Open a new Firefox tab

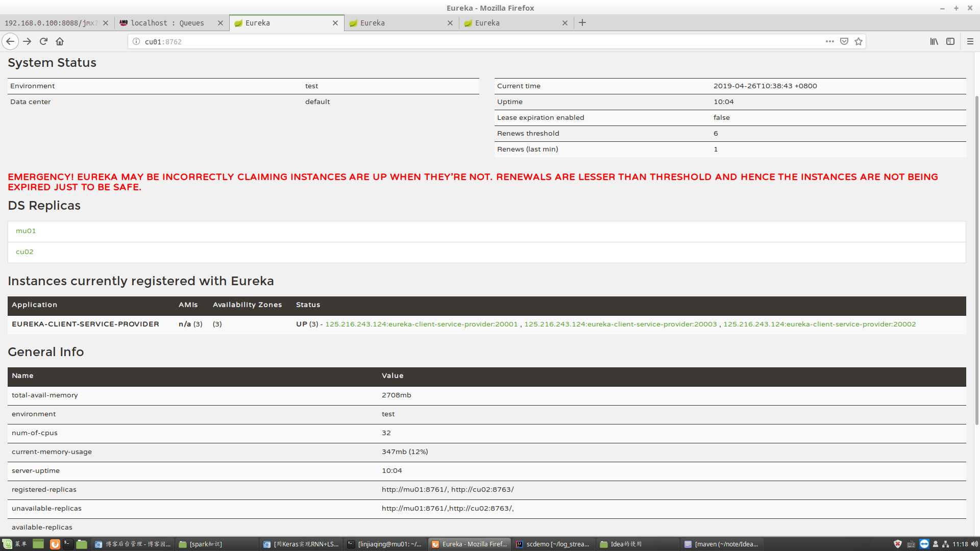pos(582,22)
